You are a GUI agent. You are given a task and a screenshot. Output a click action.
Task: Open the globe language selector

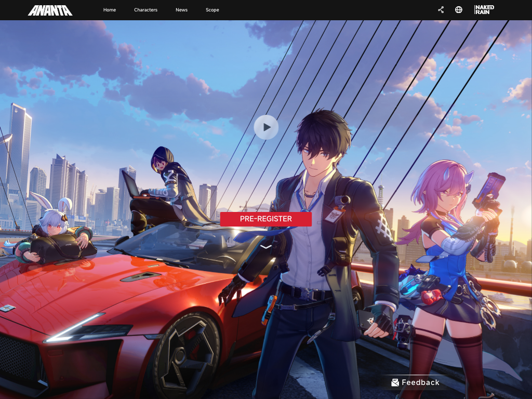[459, 10]
